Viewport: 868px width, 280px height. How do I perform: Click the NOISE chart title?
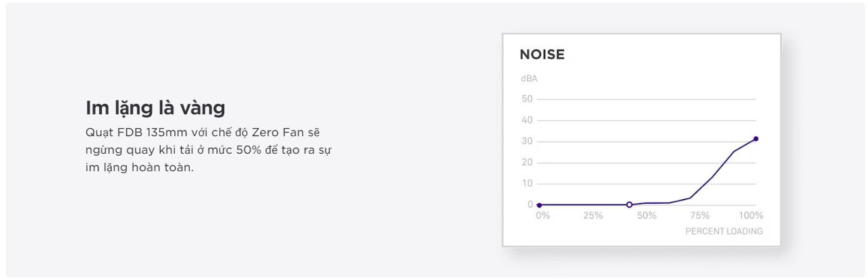(x=542, y=55)
